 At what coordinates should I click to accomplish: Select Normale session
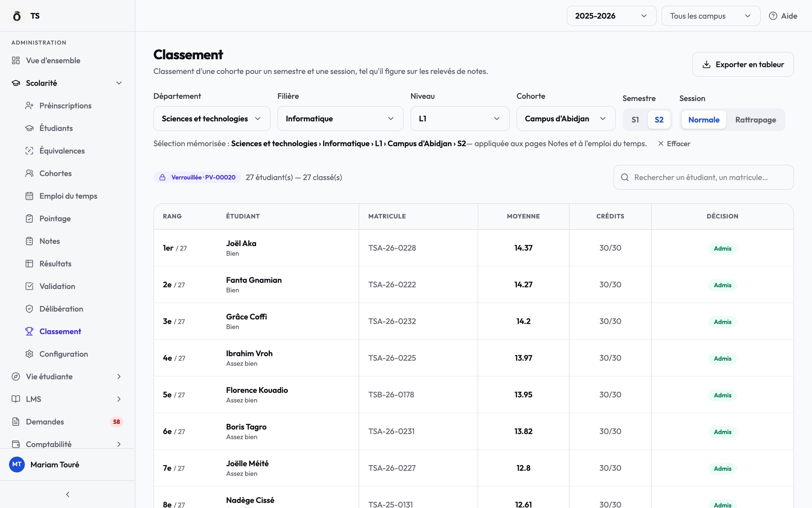(x=704, y=120)
